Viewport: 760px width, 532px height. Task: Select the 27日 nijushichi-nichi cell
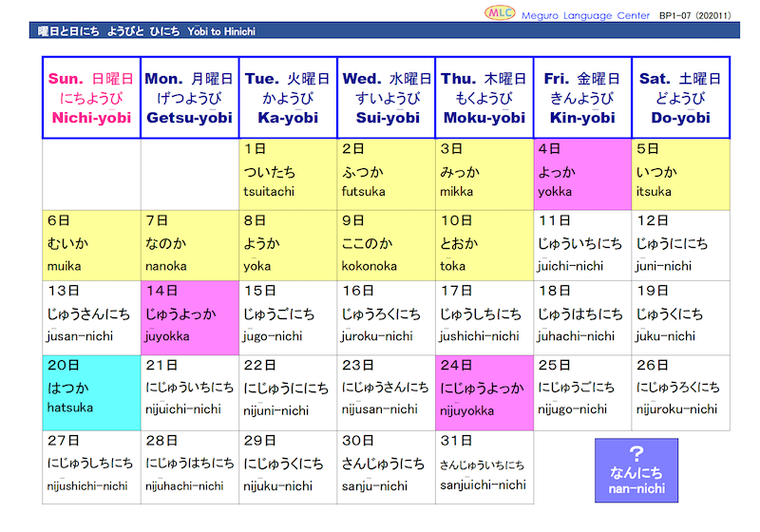pos(91,465)
